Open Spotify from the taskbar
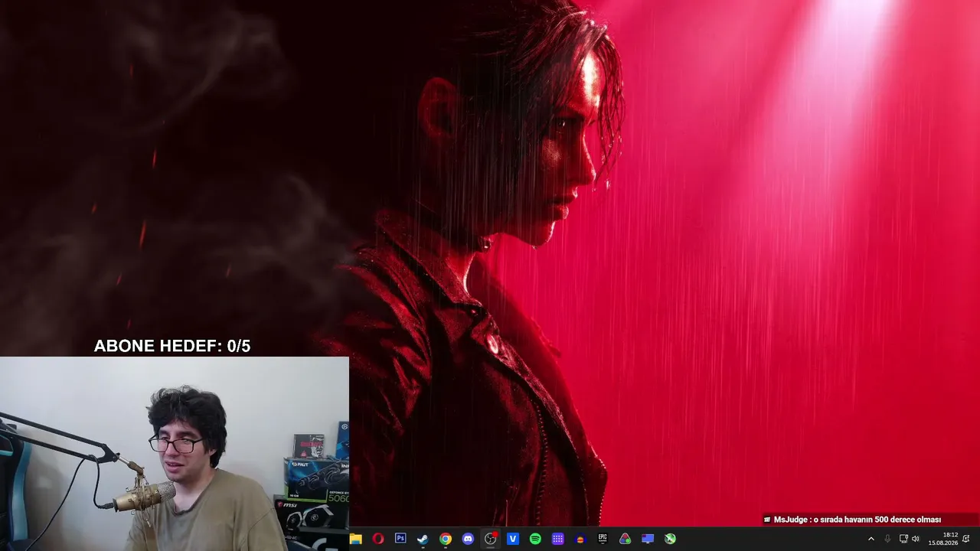 [x=535, y=539]
